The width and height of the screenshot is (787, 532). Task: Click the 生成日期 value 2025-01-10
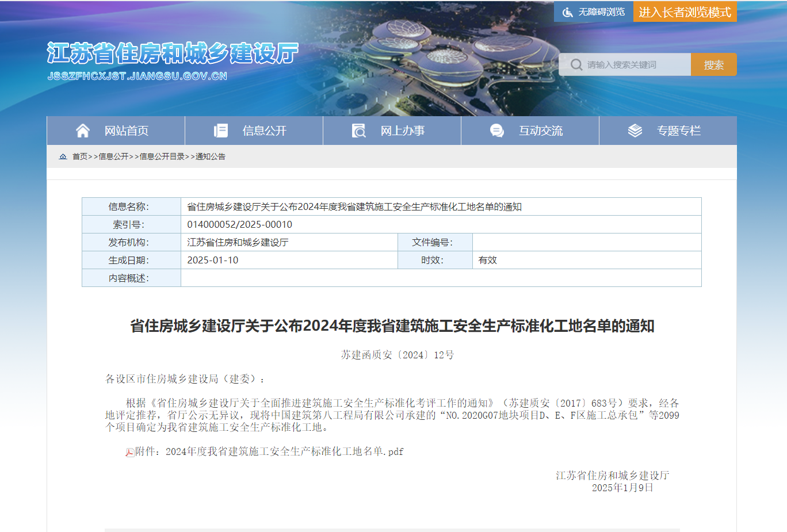tap(212, 260)
